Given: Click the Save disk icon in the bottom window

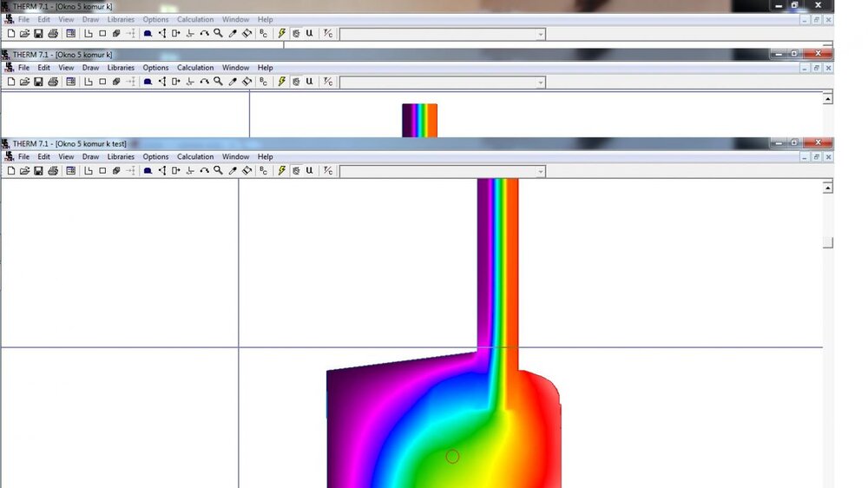Looking at the screenshot, I should pyautogui.click(x=38, y=171).
